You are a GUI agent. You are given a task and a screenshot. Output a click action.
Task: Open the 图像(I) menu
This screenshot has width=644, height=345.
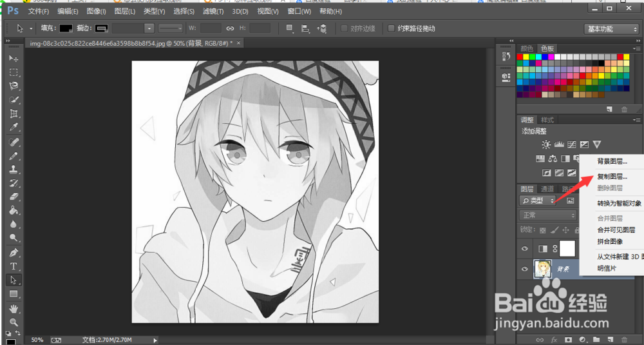coord(96,11)
